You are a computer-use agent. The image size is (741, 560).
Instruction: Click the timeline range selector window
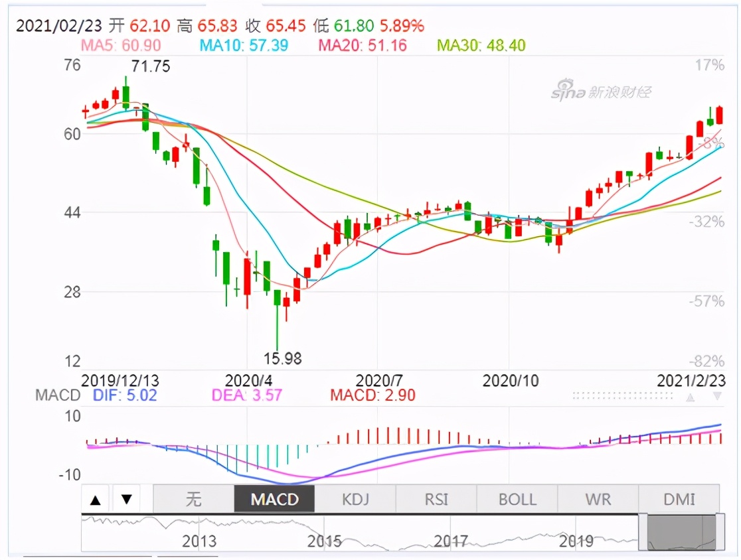(x=681, y=532)
